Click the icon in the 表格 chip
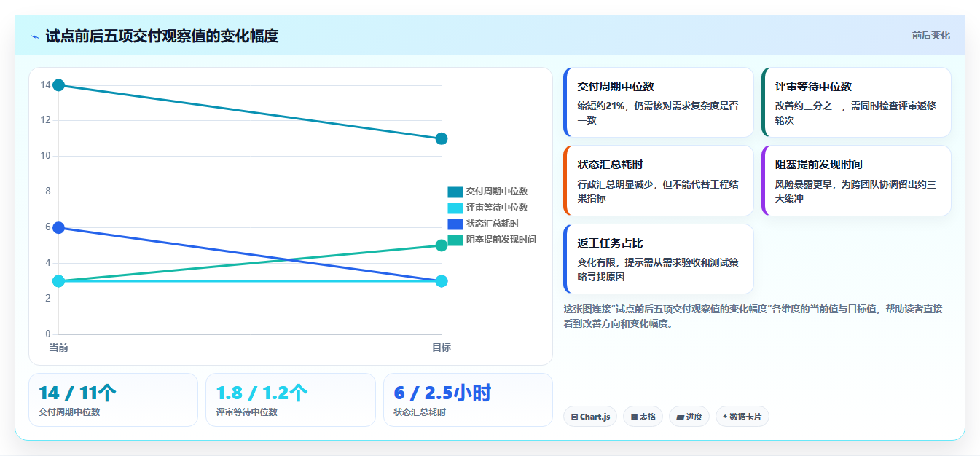The image size is (980, 456). [x=634, y=417]
